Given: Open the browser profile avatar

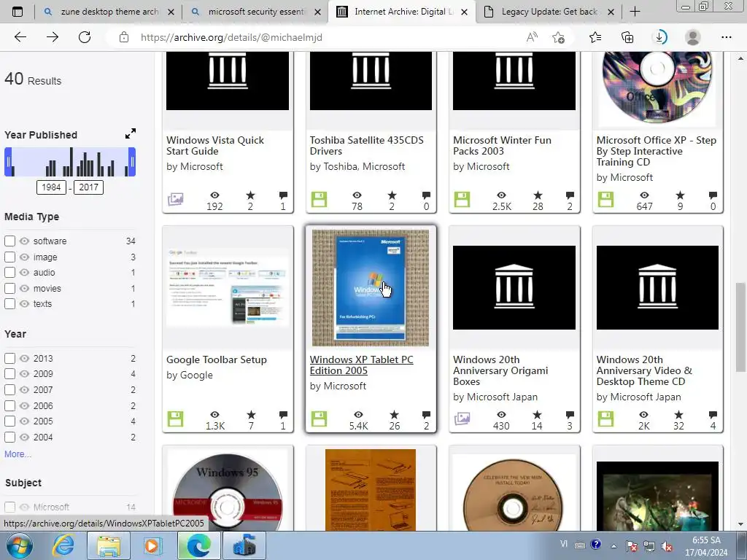Looking at the screenshot, I should click(x=693, y=37).
